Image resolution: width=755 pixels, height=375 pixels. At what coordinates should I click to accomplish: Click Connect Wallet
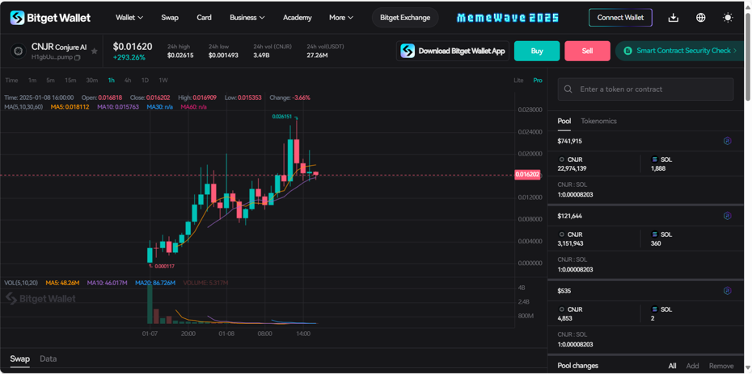620,18
